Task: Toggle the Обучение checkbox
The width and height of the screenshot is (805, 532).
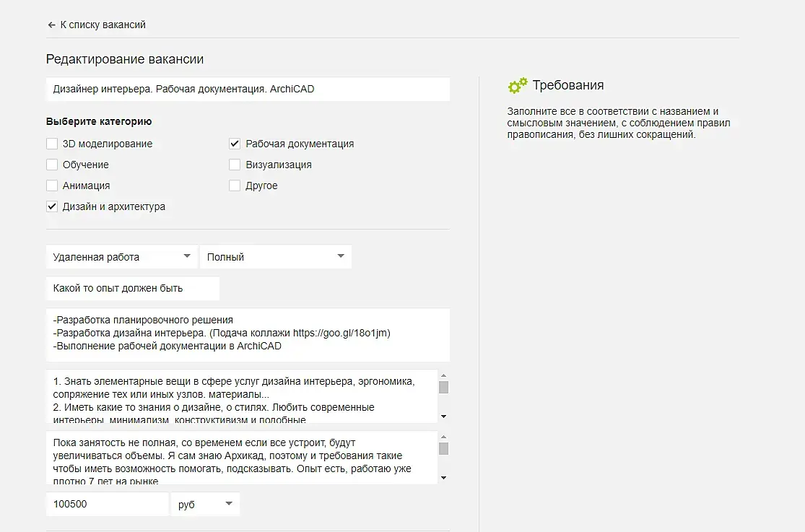Action: point(52,165)
